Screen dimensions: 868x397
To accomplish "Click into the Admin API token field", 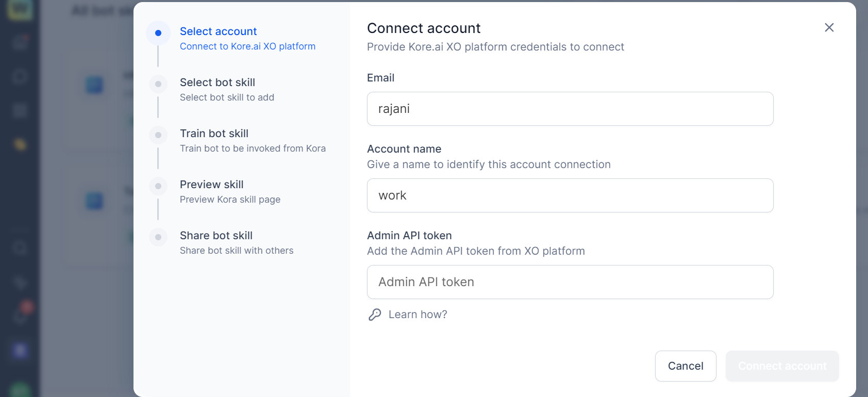I will [x=570, y=282].
